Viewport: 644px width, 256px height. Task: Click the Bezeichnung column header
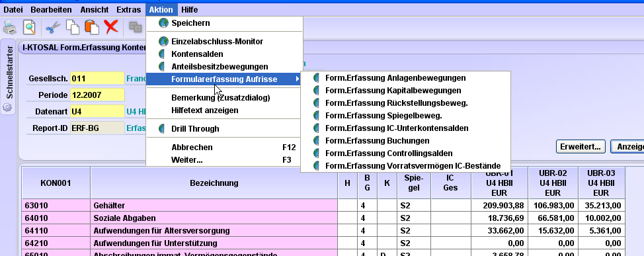point(214,183)
